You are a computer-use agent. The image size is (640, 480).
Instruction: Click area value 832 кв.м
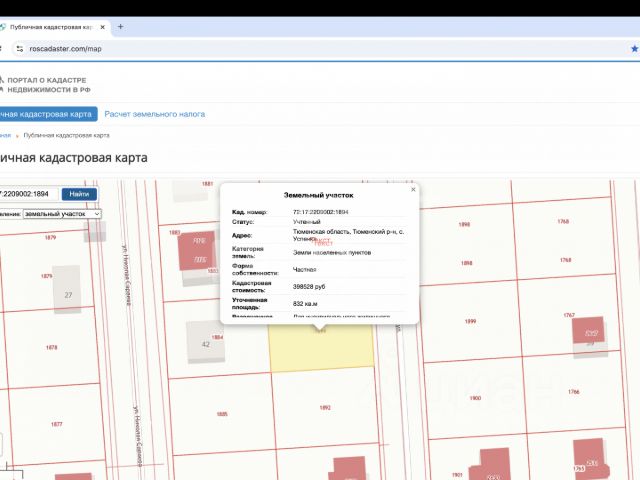[305, 304]
